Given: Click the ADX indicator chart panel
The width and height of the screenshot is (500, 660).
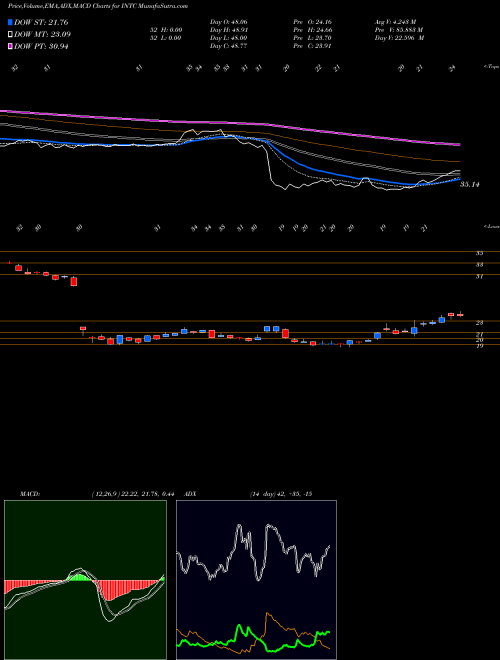Looking at the screenshot, I should (256, 580).
